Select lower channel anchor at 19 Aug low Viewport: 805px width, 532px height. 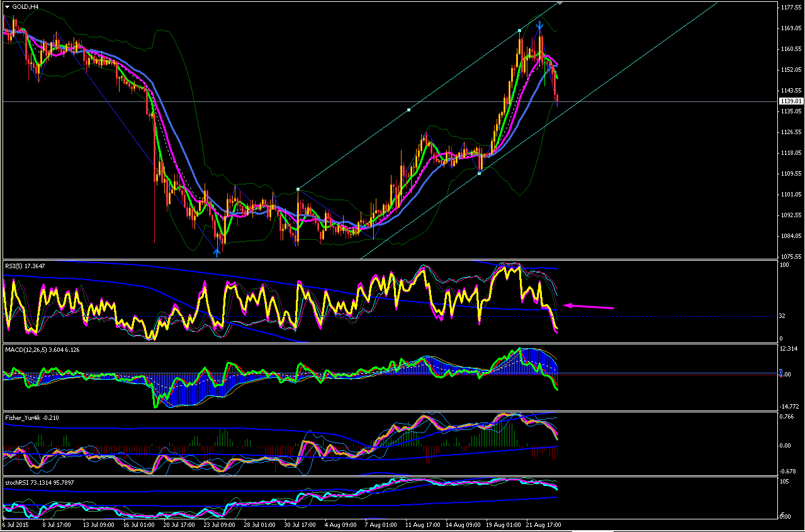(480, 173)
